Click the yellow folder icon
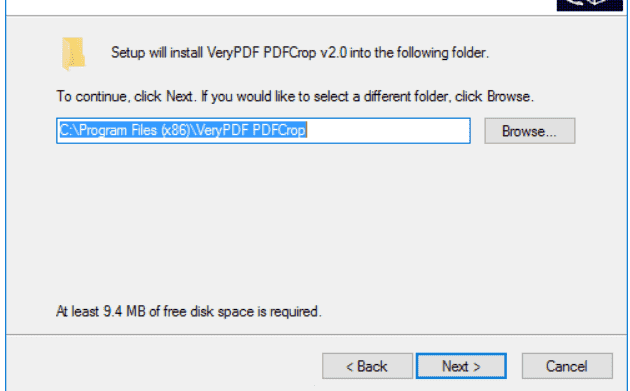 pos(73,54)
